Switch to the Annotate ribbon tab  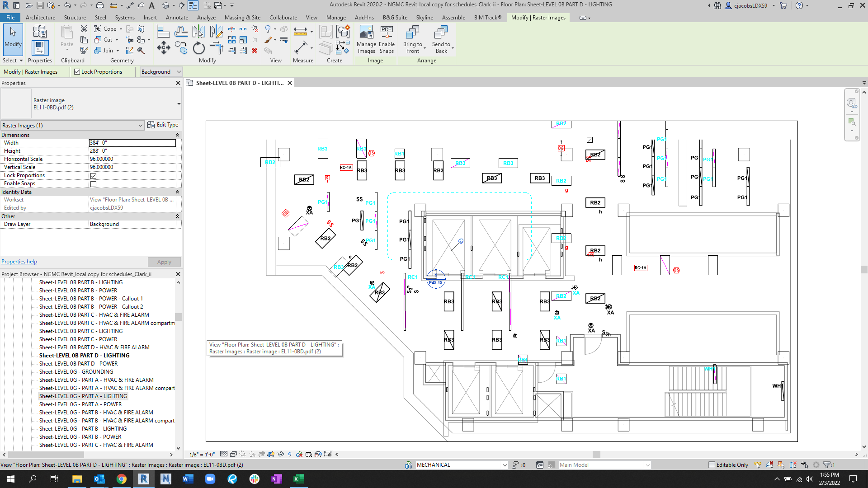tap(177, 18)
